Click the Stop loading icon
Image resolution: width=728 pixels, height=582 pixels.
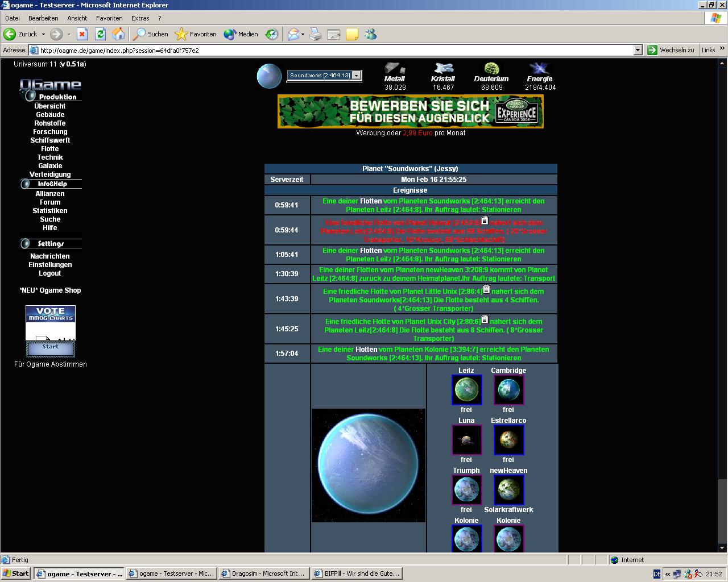pos(82,34)
